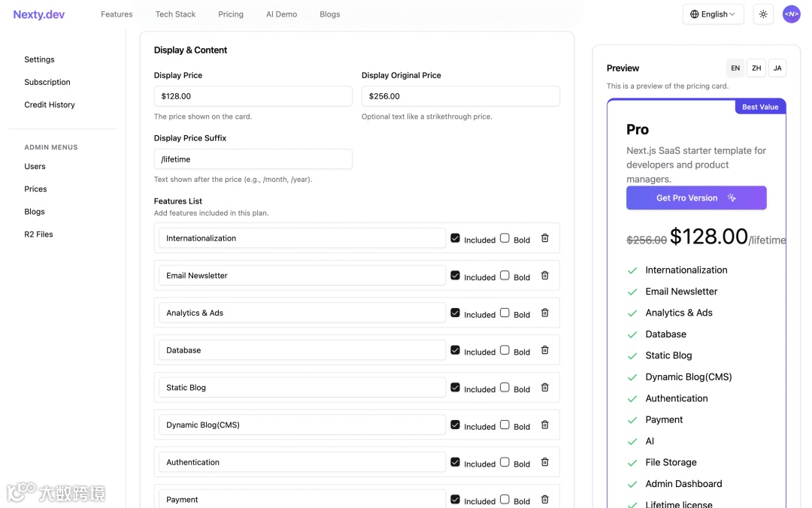Delete the Internationalization feature row

[x=545, y=238]
